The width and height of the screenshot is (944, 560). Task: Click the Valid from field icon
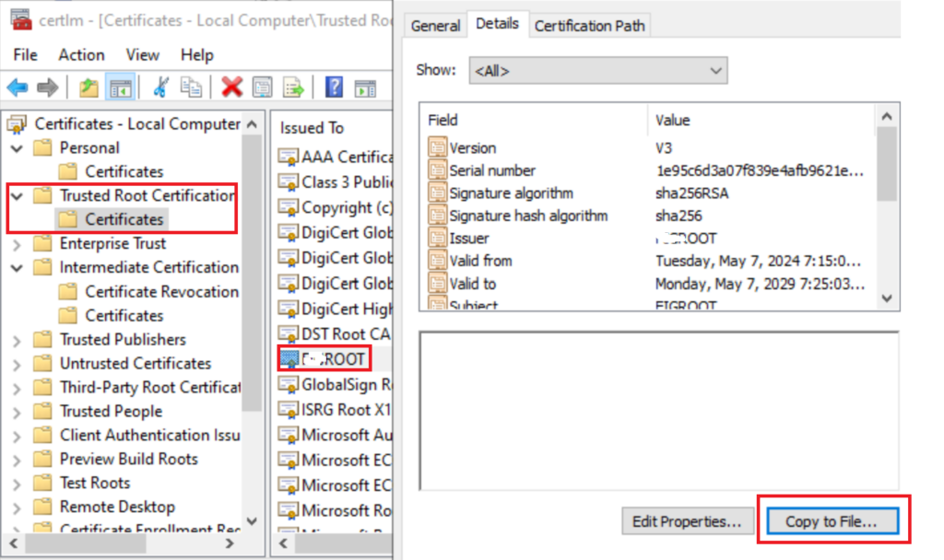point(438,260)
